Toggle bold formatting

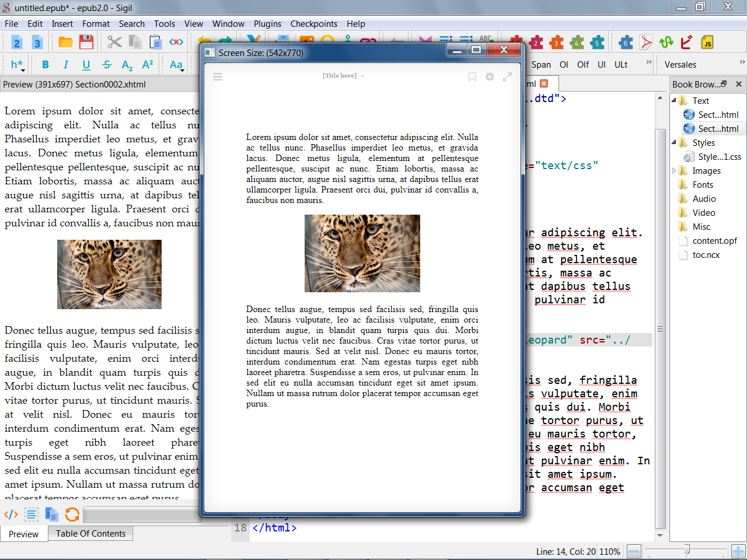(x=46, y=65)
